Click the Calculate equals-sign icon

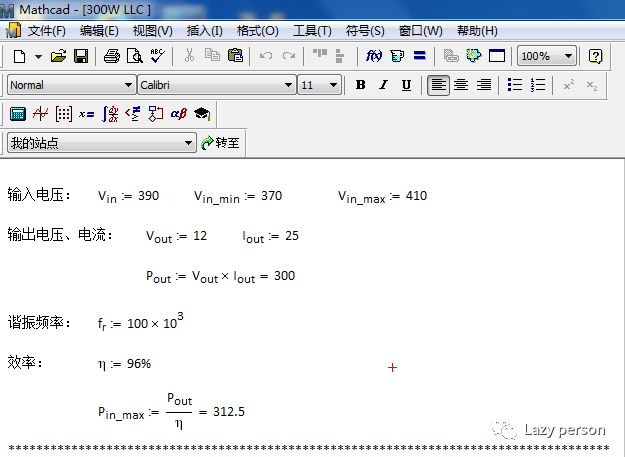click(x=419, y=55)
